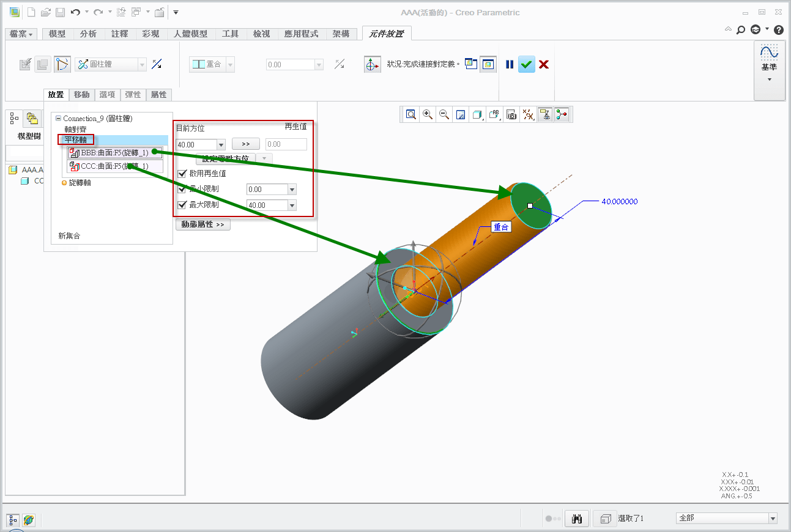The width and height of the screenshot is (791, 532).
Task: Open the 分析 ribbon tab
Action: (88, 34)
